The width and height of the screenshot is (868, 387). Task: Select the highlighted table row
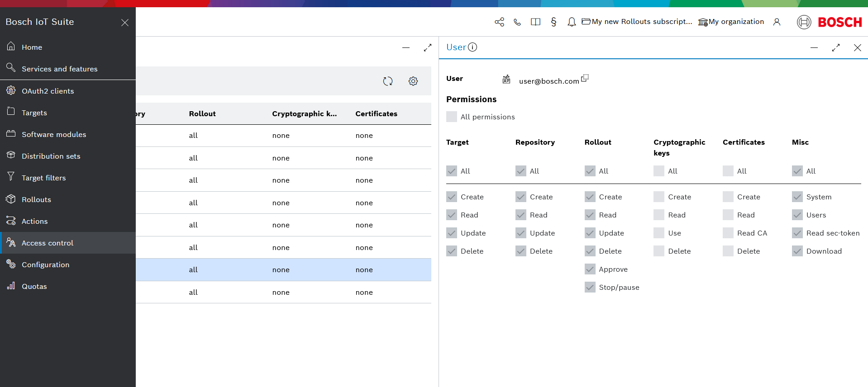[x=283, y=270]
